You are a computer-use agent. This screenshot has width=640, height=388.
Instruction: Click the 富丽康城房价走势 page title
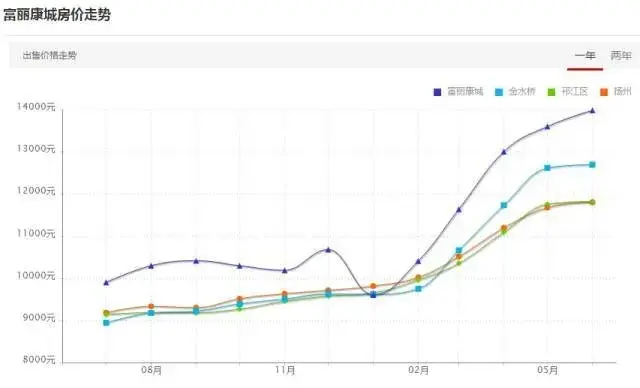pyautogui.click(x=57, y=15)
